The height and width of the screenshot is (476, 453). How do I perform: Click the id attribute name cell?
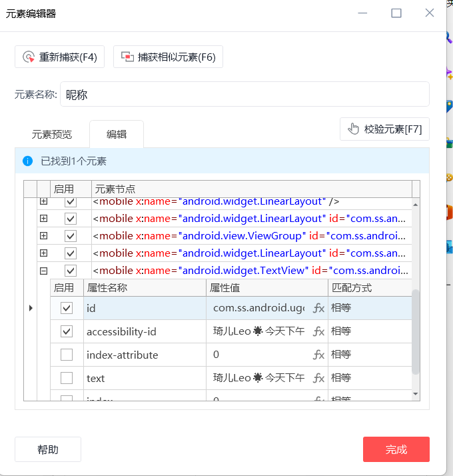[x=145, y=308]
